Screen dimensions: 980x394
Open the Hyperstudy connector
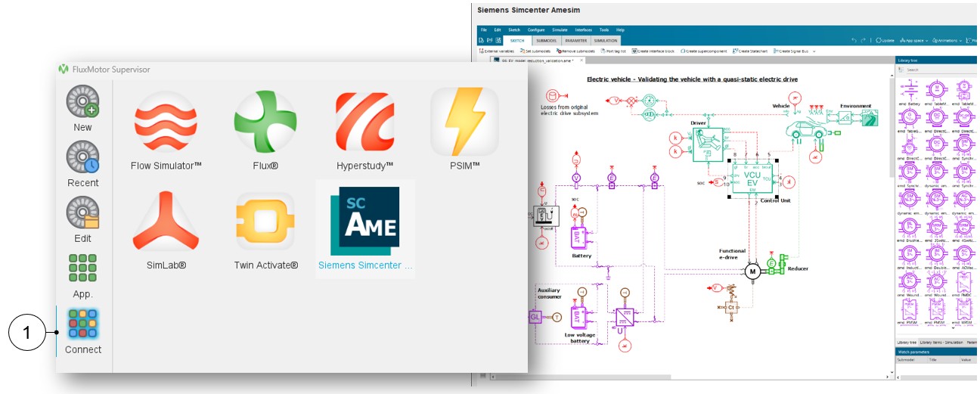point(365,123)
